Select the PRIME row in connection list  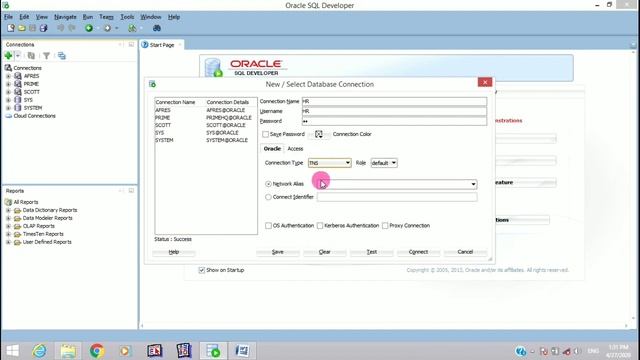[x=206, y=118]
